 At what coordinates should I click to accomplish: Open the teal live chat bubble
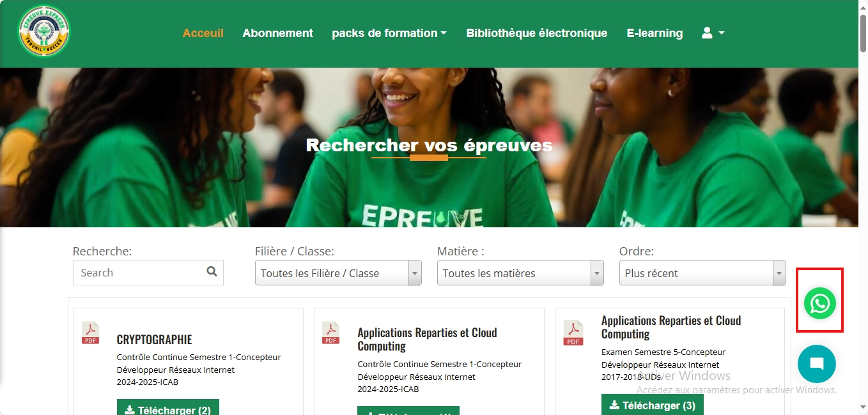tap(816, 364)
